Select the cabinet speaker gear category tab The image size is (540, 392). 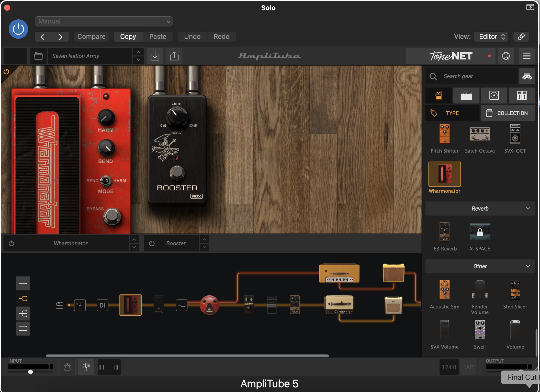pos(494,95)
